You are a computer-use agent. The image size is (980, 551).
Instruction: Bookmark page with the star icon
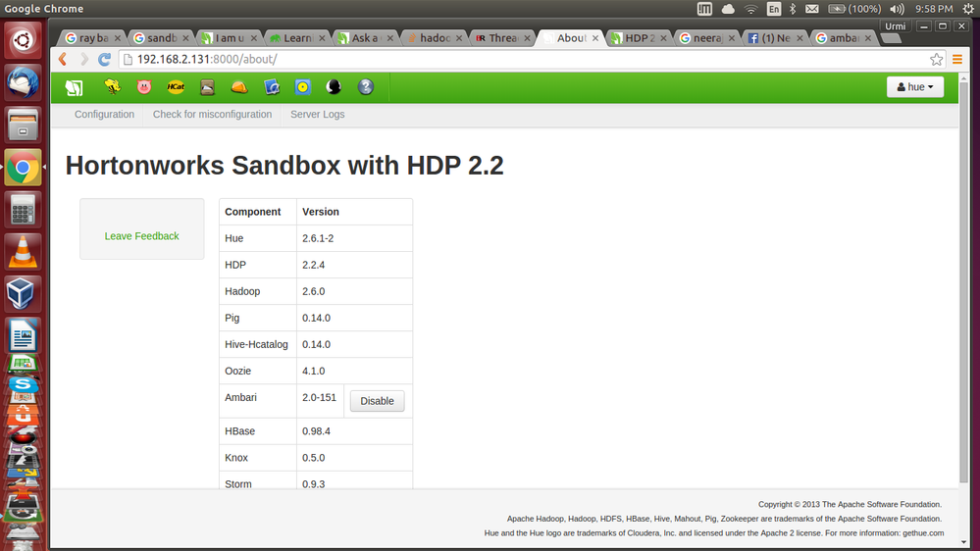pyautogui.click(x=936, y=60)
